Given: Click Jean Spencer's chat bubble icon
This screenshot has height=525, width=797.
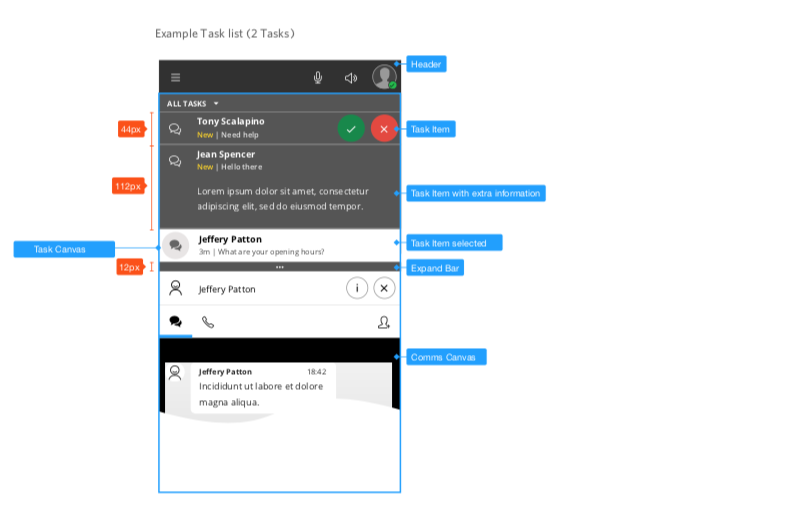Looking at the screenshot, I should coord(175,161).
